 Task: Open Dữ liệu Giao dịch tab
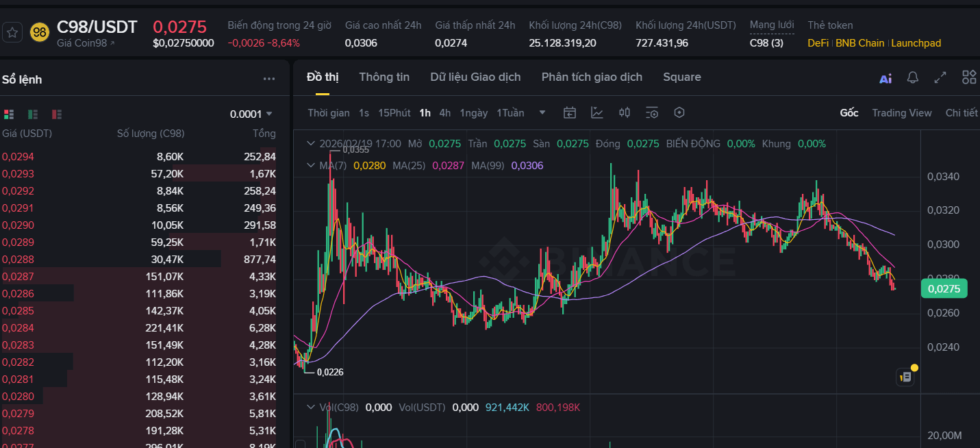click(x=475, y=77)
